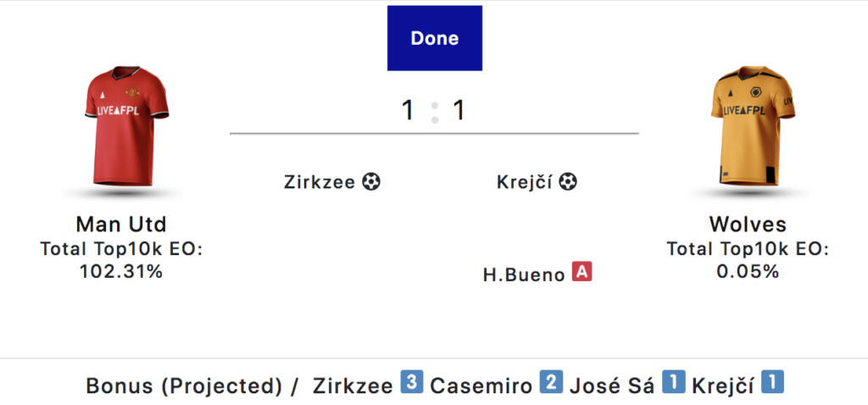The image size is (868, 405).
Task: Select goalscorer Zirkzee in match events
Action: tap(320, 182)
